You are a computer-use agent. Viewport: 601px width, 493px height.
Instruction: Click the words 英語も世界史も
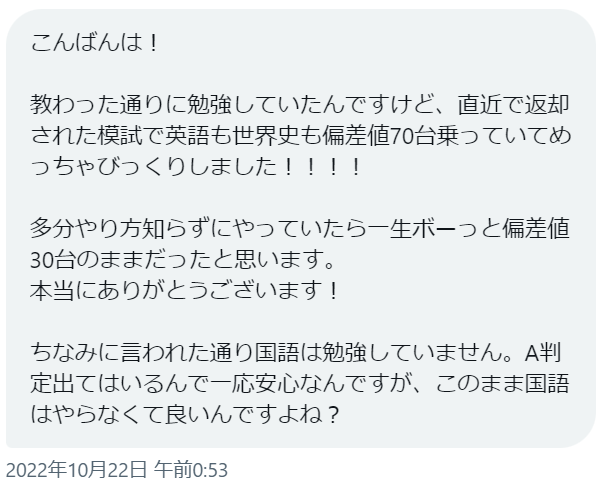pyautogui.click(x=243, y=136)
